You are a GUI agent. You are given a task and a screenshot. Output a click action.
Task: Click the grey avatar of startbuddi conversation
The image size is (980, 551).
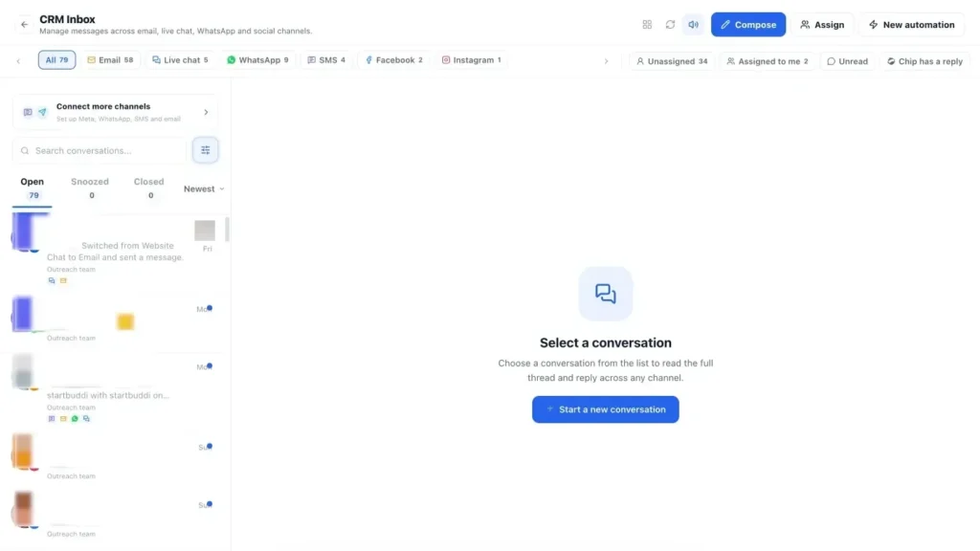click(x=23, y=371)
